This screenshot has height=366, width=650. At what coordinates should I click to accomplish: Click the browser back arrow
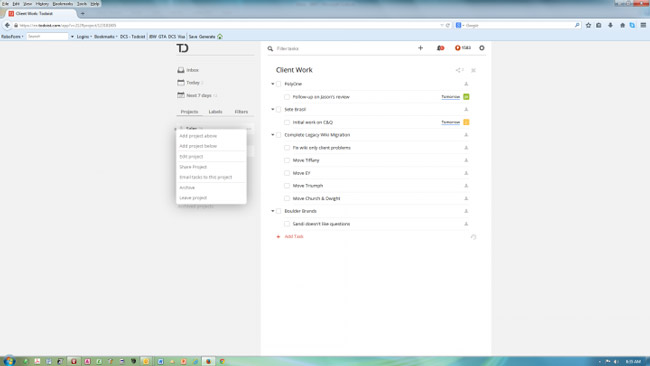(x=7, y=25)
